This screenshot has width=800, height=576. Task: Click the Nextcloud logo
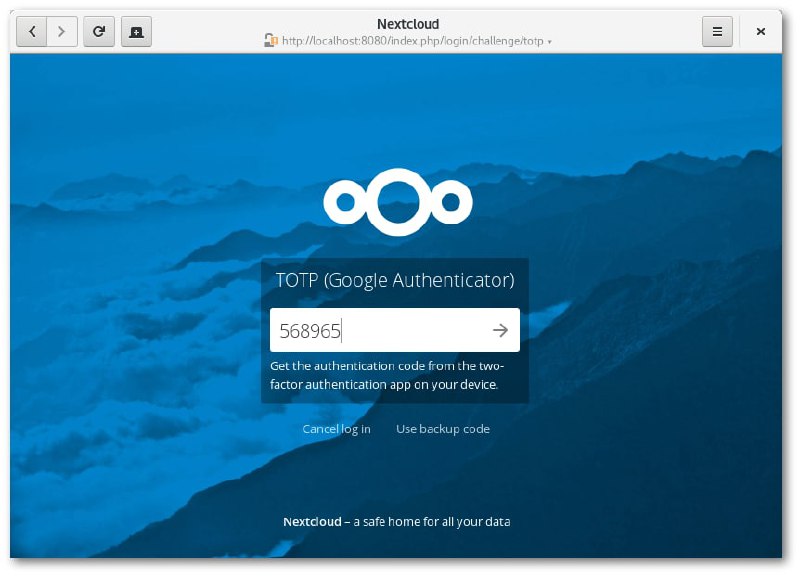(398, 202)
